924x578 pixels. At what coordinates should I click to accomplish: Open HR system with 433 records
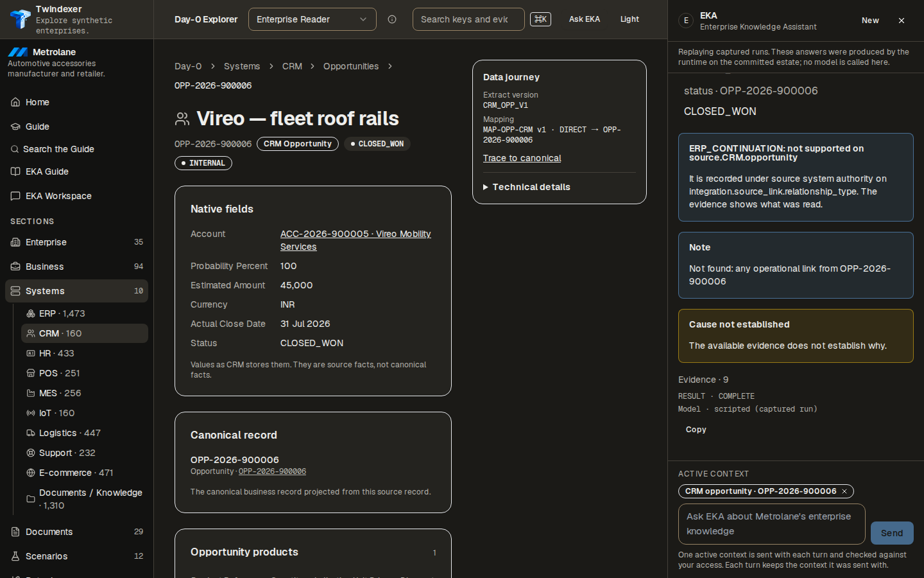point(85,353)
